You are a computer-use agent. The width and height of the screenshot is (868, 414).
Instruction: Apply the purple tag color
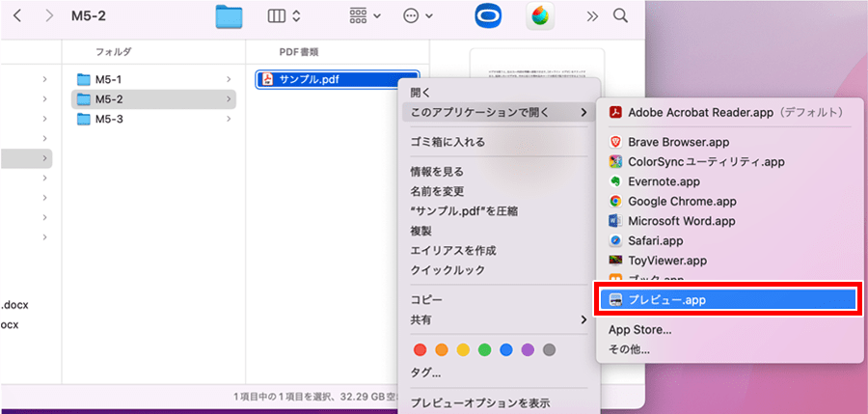coord(528,349)
